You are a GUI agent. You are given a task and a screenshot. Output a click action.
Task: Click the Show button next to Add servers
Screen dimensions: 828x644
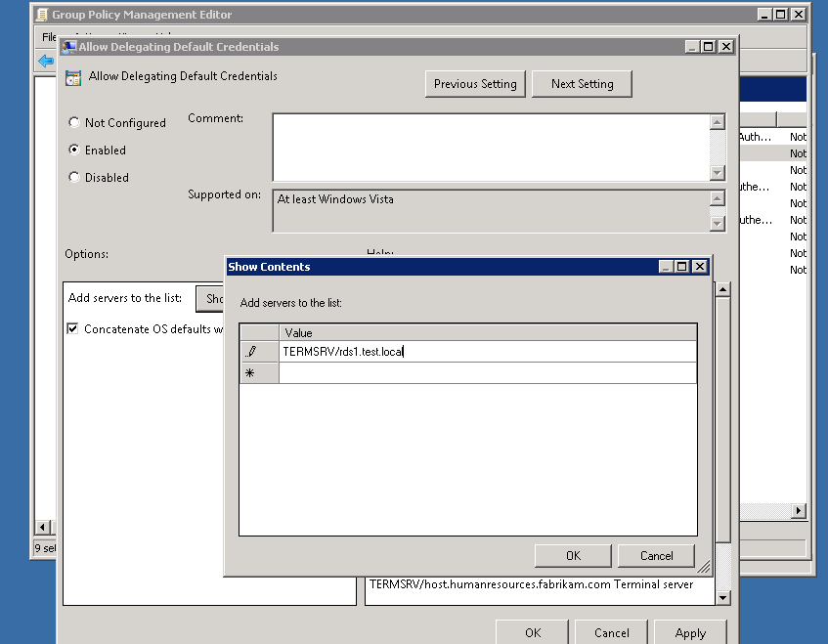[210, 299]
